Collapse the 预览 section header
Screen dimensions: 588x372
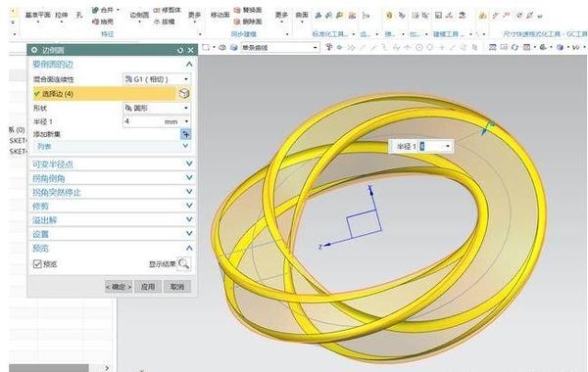(189, 248)
